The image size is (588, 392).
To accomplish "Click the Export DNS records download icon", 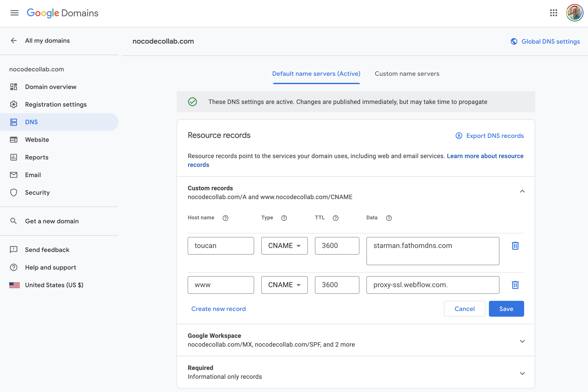I will pyautogui.click(x=459, y=136).
